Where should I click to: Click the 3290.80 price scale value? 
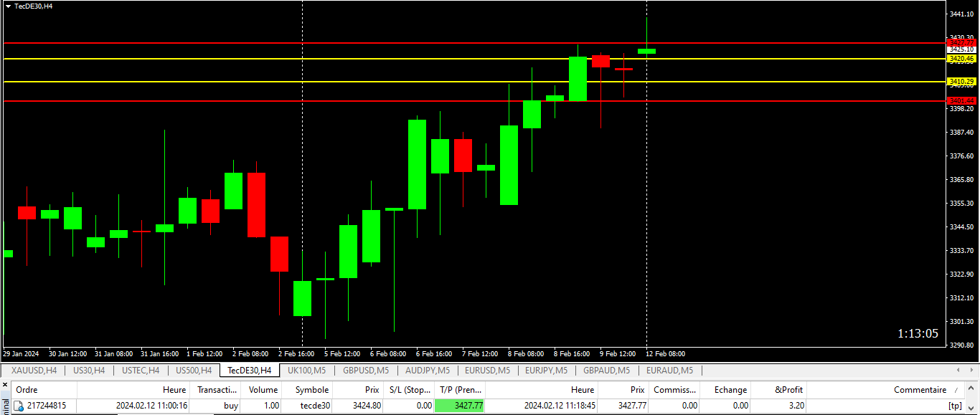(x=961, y=345)
